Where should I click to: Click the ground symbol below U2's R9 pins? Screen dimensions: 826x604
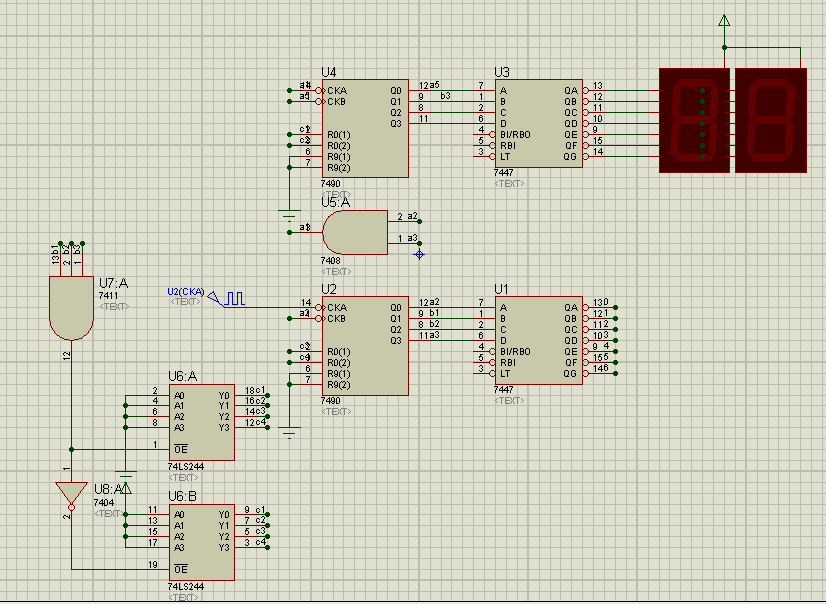[289, 432]
